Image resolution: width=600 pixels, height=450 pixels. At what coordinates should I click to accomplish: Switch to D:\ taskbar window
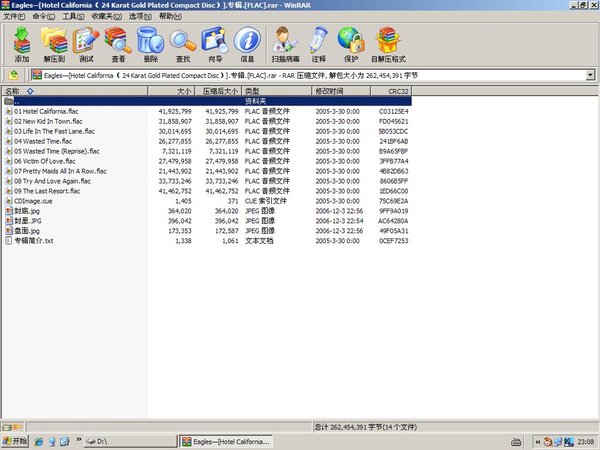[131, 442]
